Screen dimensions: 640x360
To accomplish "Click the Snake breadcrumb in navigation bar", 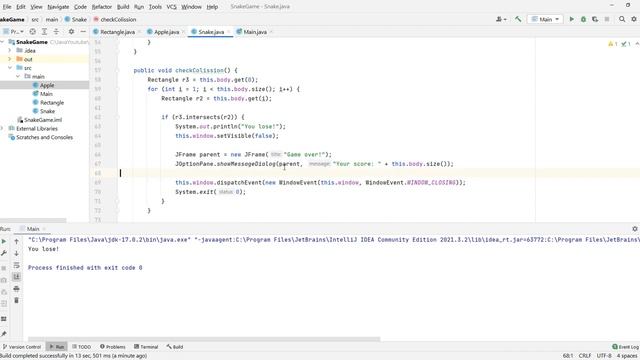I will point(76,19).
